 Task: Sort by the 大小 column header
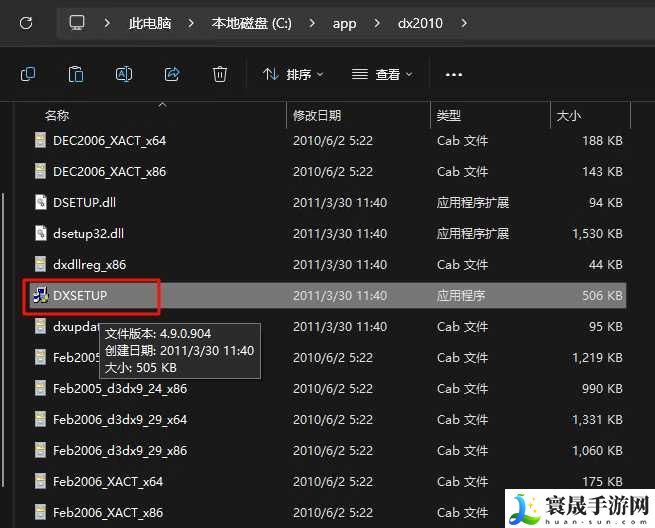click(567, 116)
